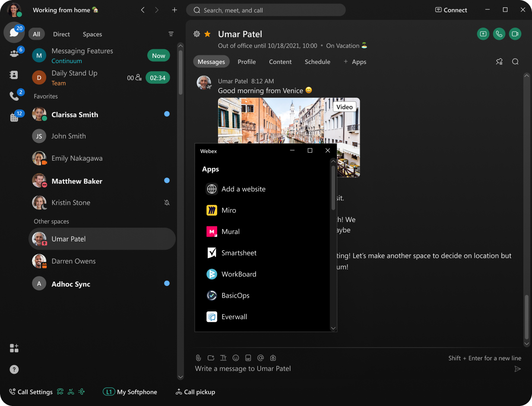Viewport: 532px width, 406px height.
Task: Open the personal room invite icon in composer
Action: coord(273,358)
